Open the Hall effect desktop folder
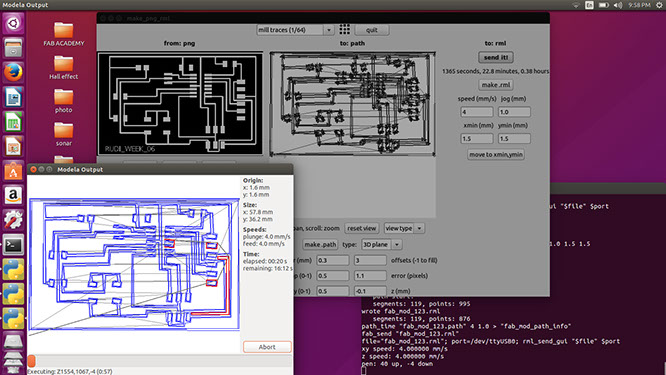Screen dimensions: 666x375 63,68
